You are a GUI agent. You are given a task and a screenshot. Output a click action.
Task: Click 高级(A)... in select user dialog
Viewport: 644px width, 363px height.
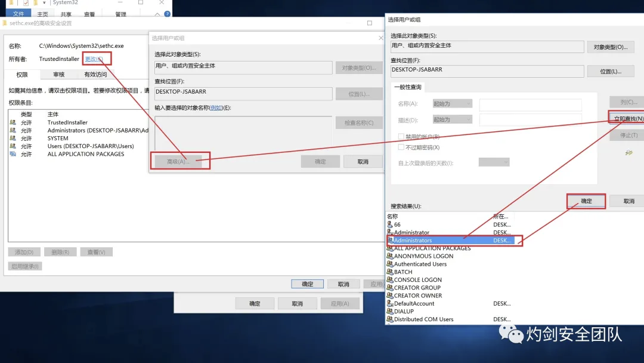point(178,162)
